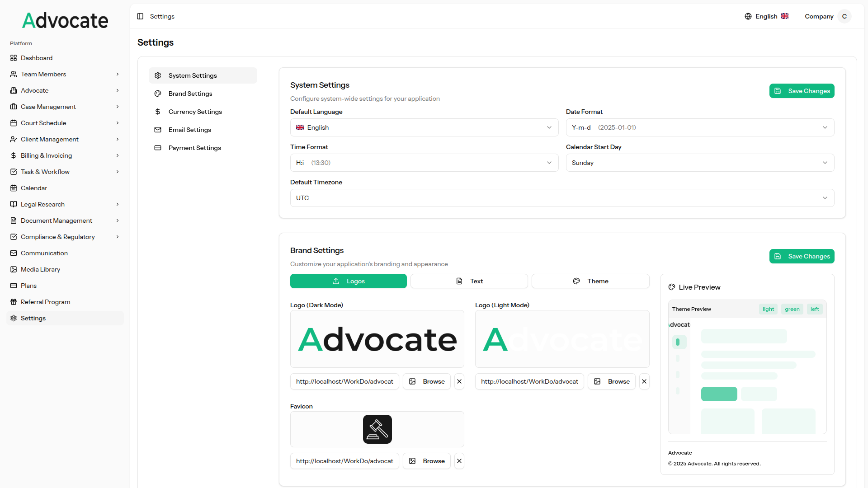Screen dimensions: 868x488
Task: Click the globe language icon
Action: 748,16
